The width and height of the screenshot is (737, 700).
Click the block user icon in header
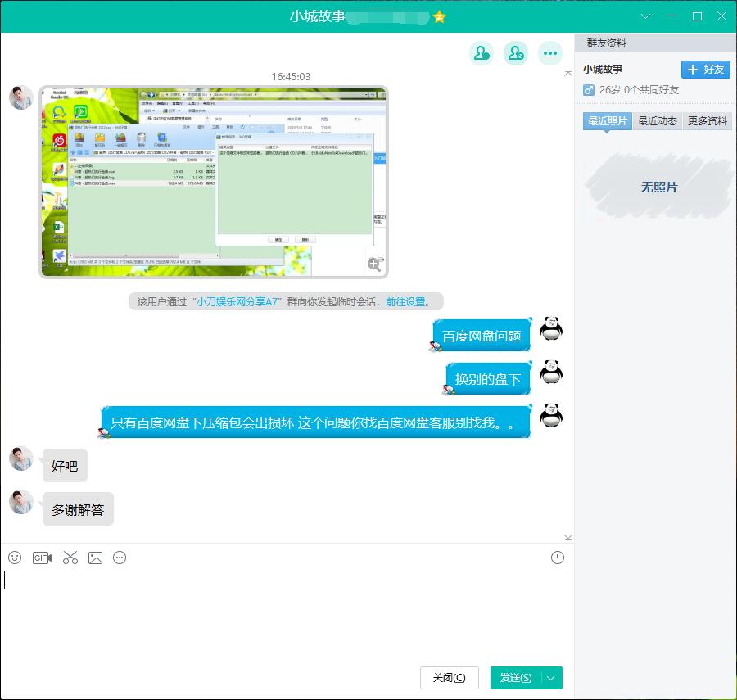click(x=515, y=53)
